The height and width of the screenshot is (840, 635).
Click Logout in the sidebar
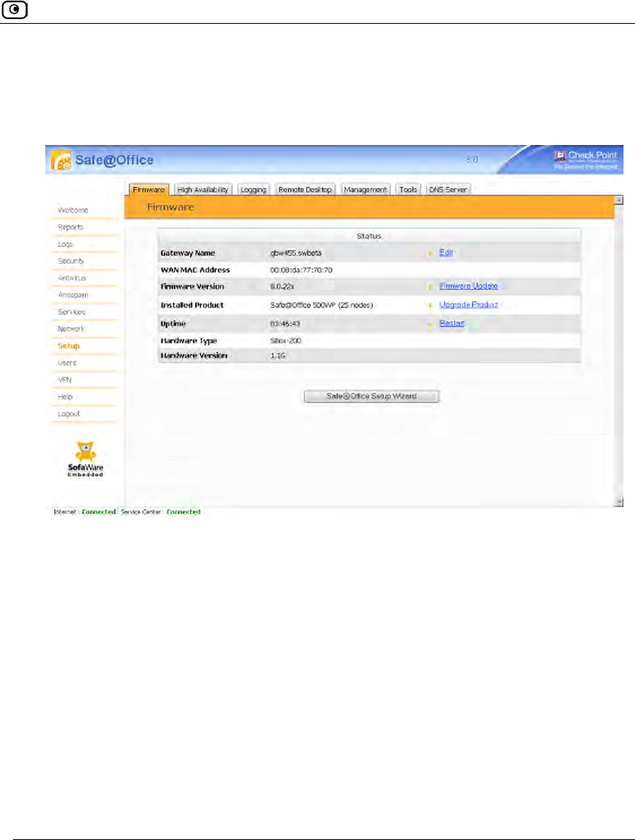point(68,414)
